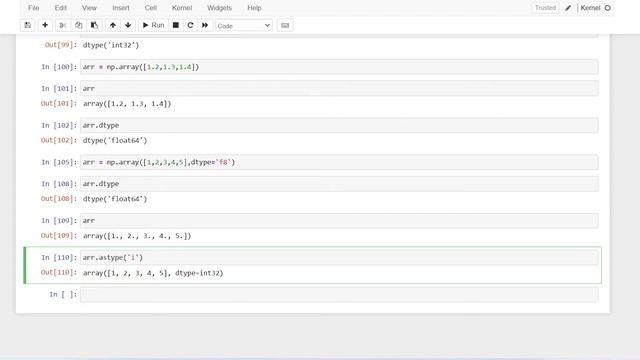Open the Cell menu
Viewport: 640px width, 360px height.
pyautogui.click(x=151, y=8)
